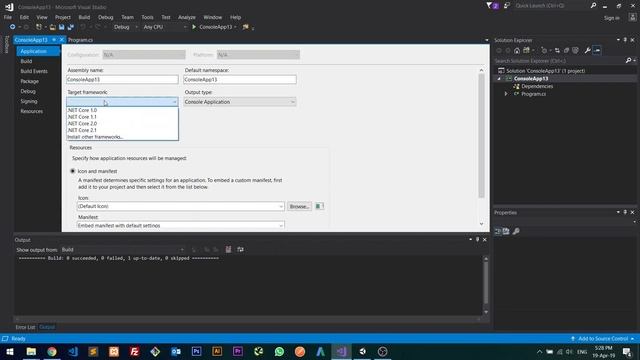Screen dimensions: 640x360
Task: Click the Sync with Active Document icon
Action: click(x=557, y=50)
